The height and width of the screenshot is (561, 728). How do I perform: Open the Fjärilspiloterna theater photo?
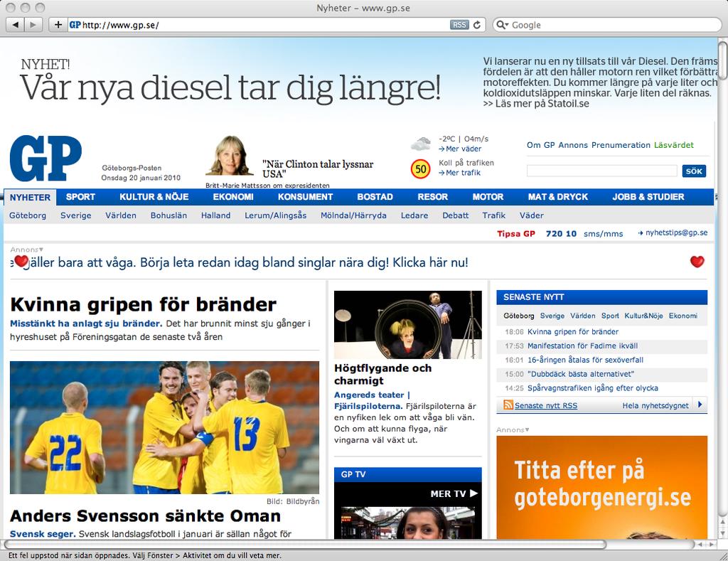408,325
